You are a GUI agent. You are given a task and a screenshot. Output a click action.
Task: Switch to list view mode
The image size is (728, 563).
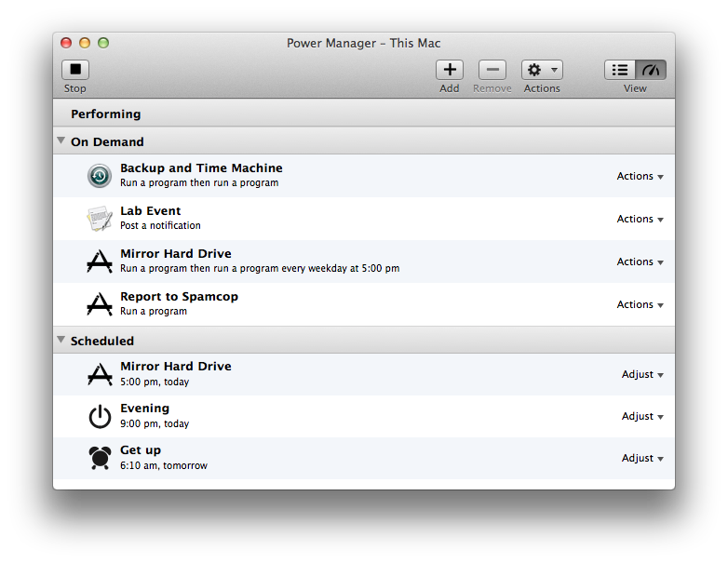(620, 70)
